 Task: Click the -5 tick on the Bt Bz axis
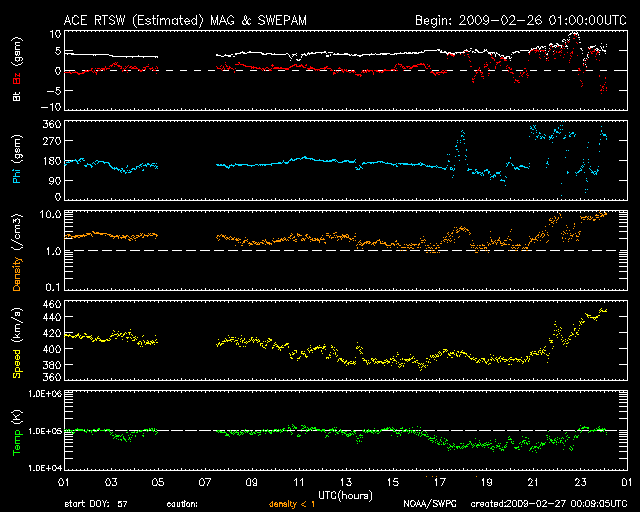pyautogui.click(x=54, y=90)
